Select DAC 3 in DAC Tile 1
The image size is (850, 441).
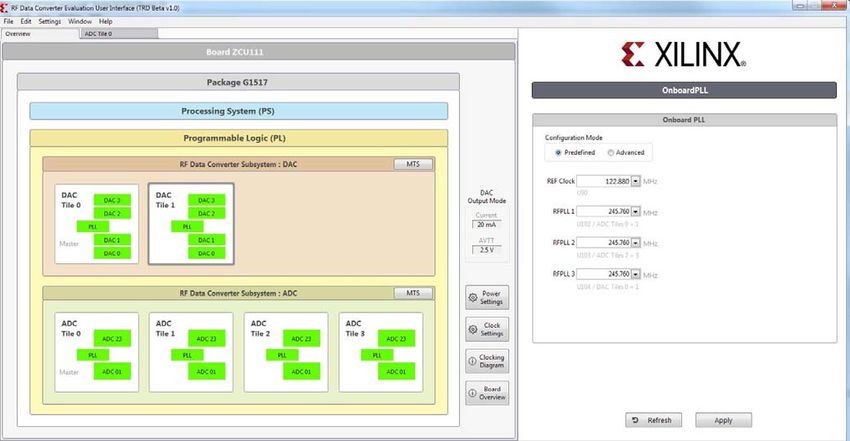point(207,200)
